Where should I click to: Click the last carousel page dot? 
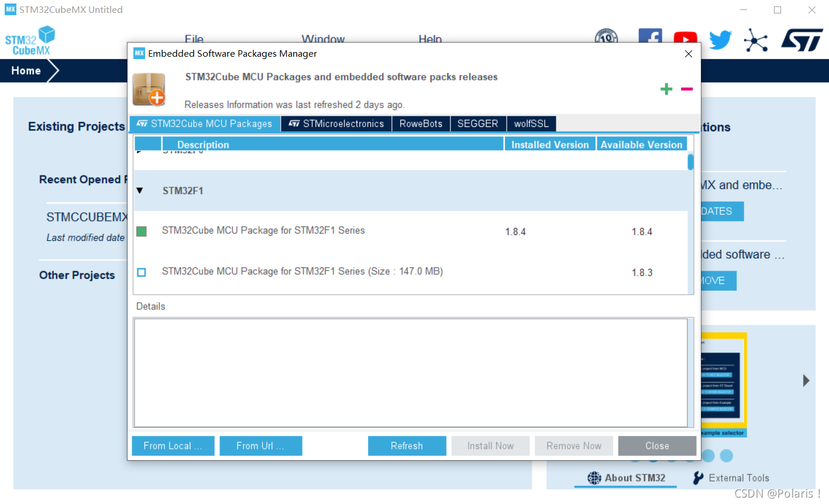(x=727, y=455)
